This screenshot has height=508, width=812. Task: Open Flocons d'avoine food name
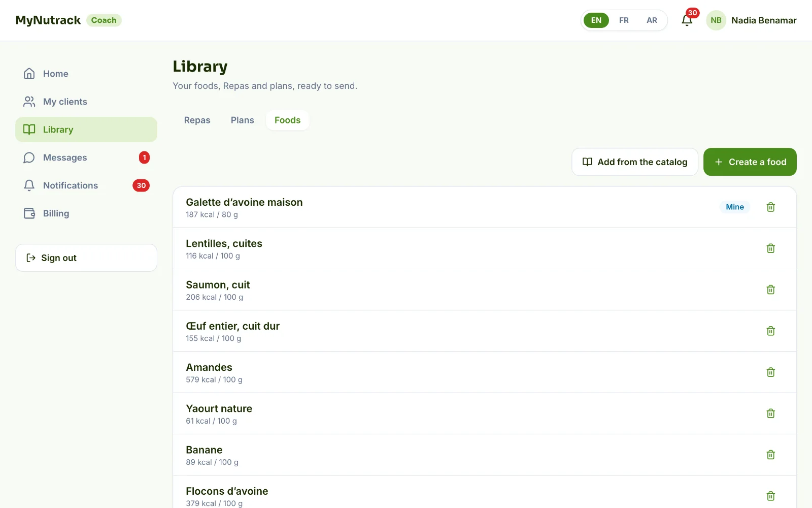pos(227,491)
